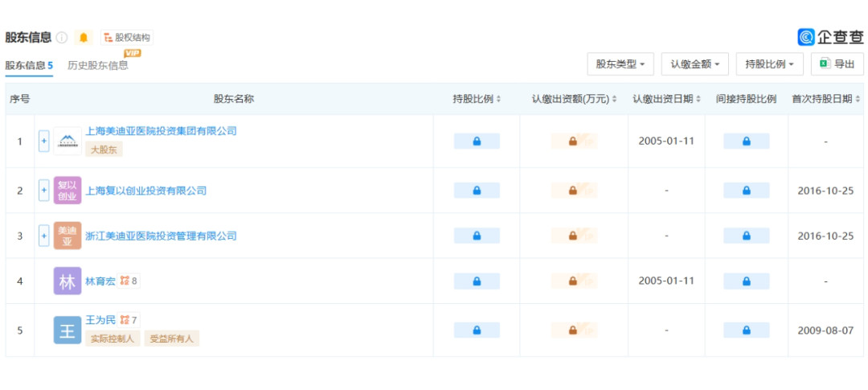Click blue lock in 持股比例 for 王为民
Image resolution: width=868 pixels, height=390 pixels.
477,330
